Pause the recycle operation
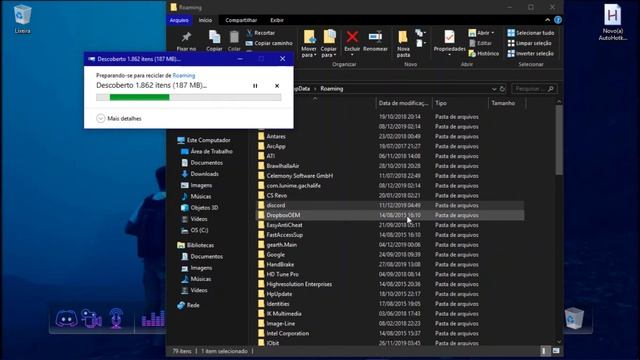 pos(255,86)
